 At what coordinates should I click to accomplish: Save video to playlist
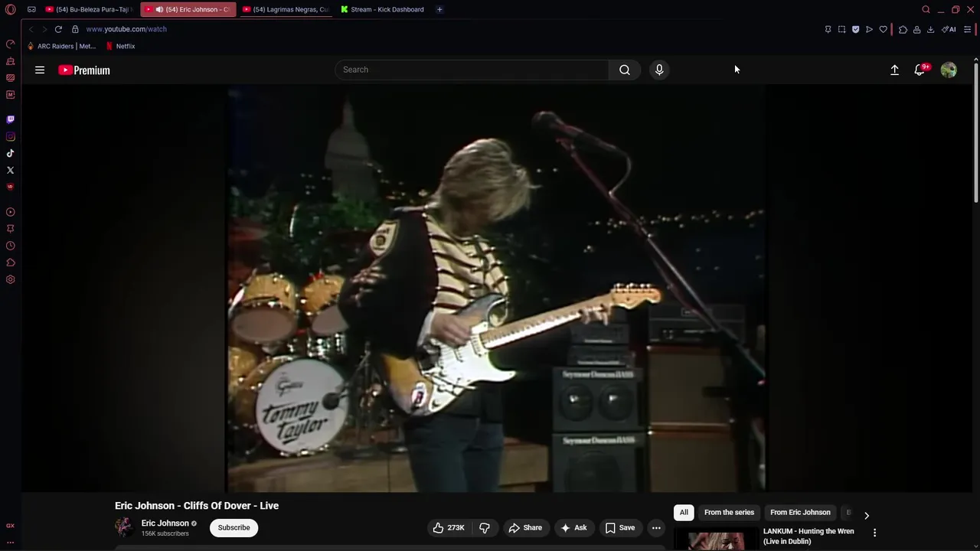coord(620,527)
